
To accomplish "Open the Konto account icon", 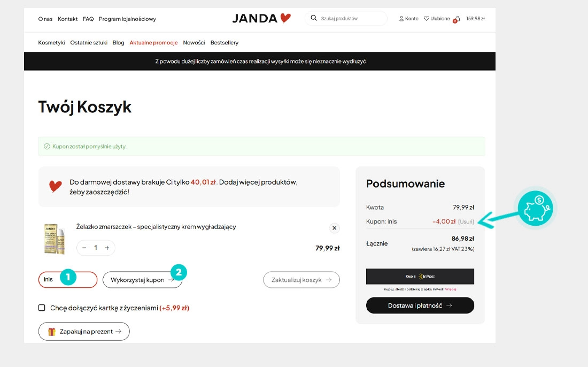I will pyautogui.click(x=401, y=18).
